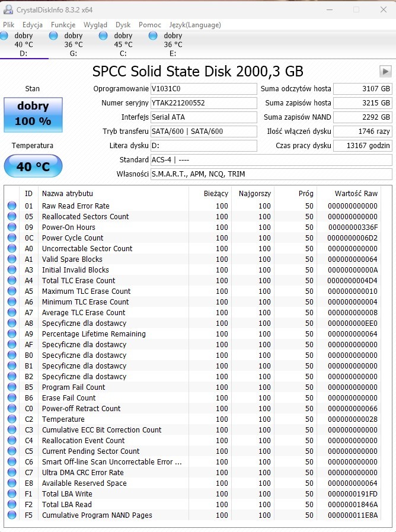Click status icon for Ultra DMA CRC Error Rate
Image resolution: width=396 pixels, height=532 pixels.
click(12, 472)
